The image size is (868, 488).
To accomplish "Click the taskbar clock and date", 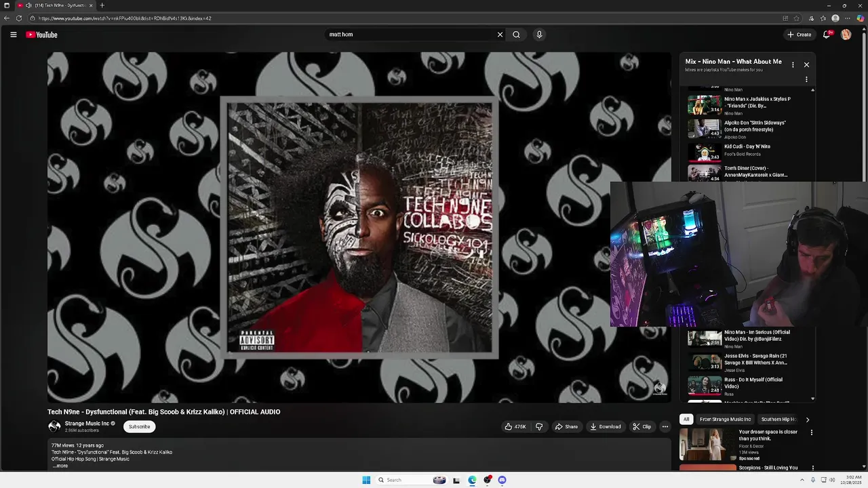I will click(850, 480).
